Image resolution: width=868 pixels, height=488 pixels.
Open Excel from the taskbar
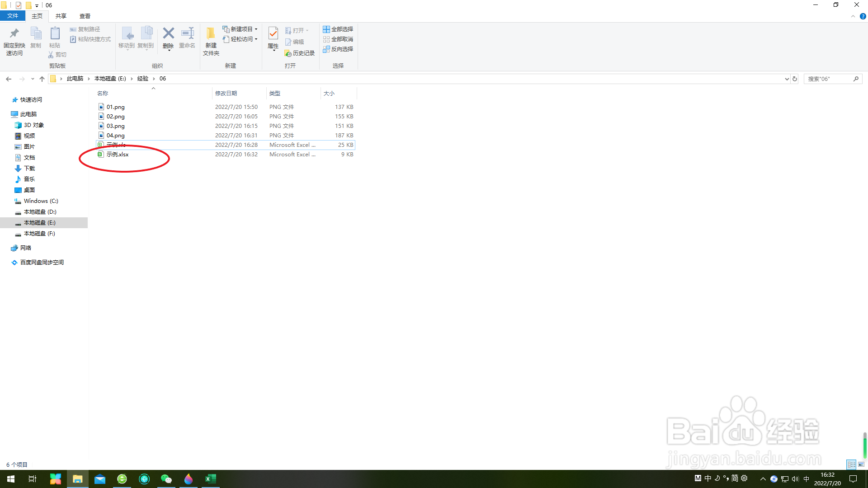[x=211, y=479]
